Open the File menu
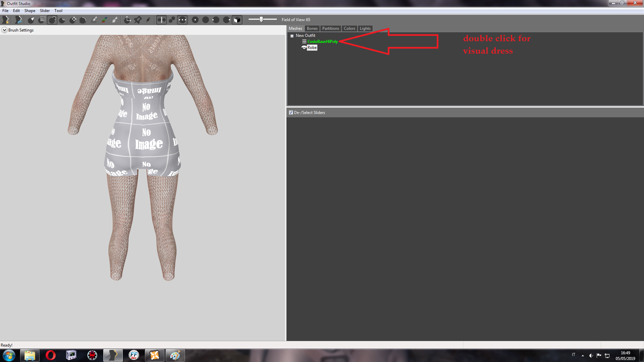This screenshot has height=362, width=644. click(x=5, y=11)
